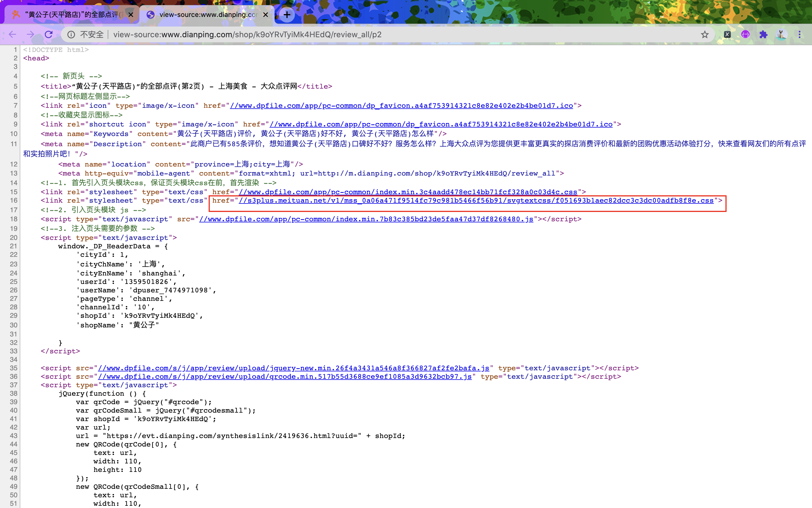The image size is (812, 508).
Task: Click the height: 110 line
Action: [x=118, y=470]
